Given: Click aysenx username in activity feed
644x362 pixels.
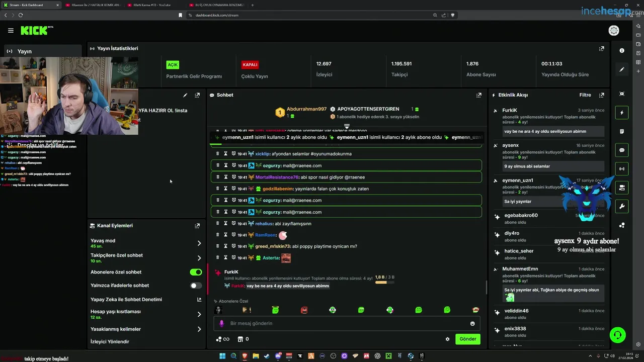Looking at the screenshot, I should (x=511, y=145).
